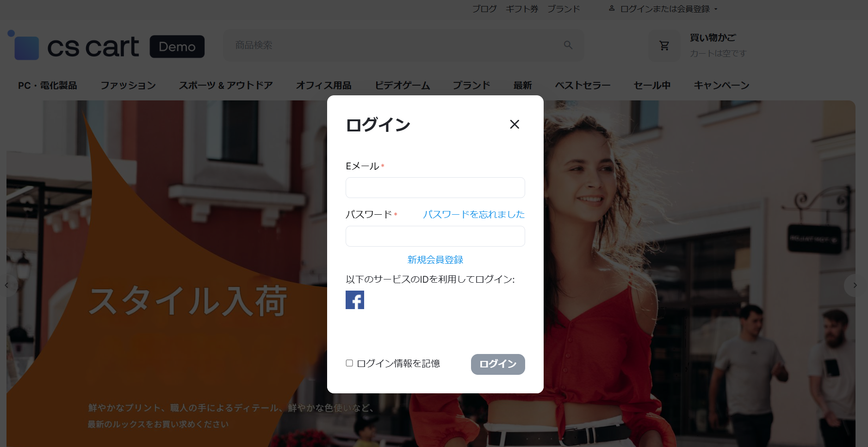Click the Facebook login icon
Viewport: 868px width, 447px height.
[x=354, y=300]
